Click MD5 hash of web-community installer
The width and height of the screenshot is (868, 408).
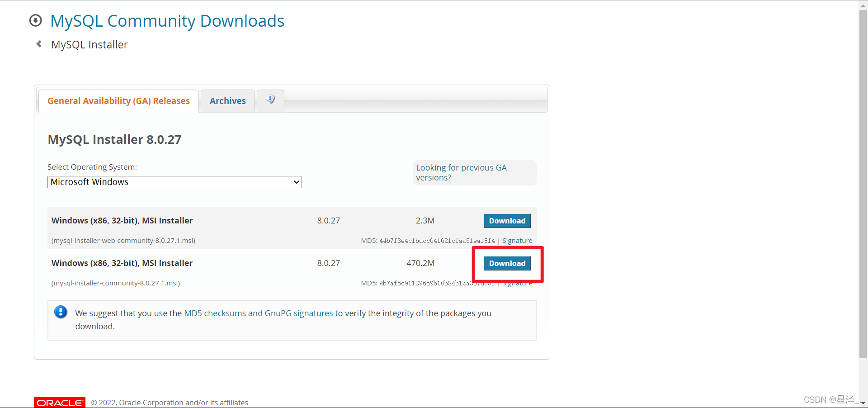437,241
